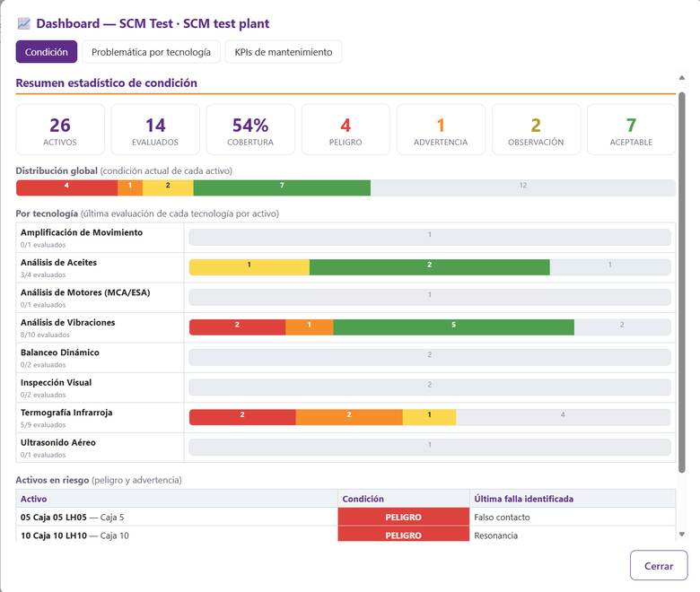Click orange segment in global distribution bar
This screenshot has width=700, height=592.
[130, 187]
